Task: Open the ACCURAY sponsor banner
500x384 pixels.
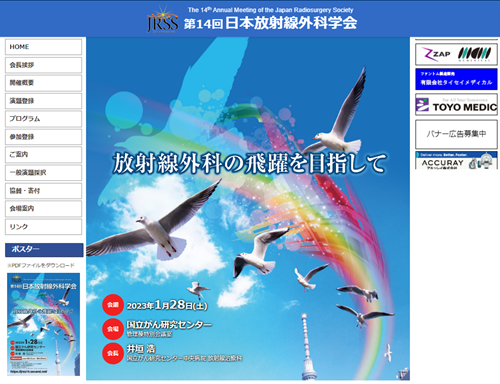Action: point(456,160)
